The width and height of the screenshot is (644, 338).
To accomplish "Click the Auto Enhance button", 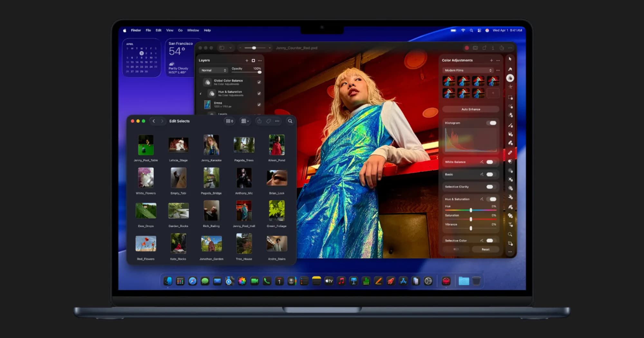I will 470,109.
